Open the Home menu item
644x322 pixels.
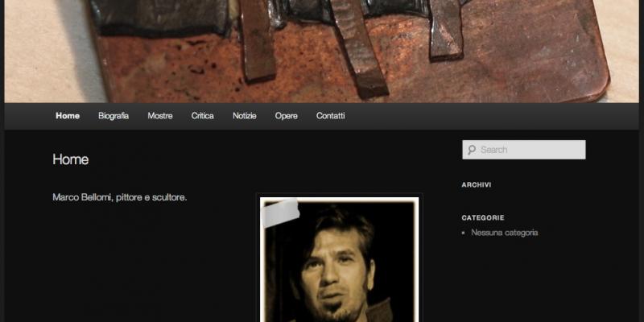click(68, 116)
